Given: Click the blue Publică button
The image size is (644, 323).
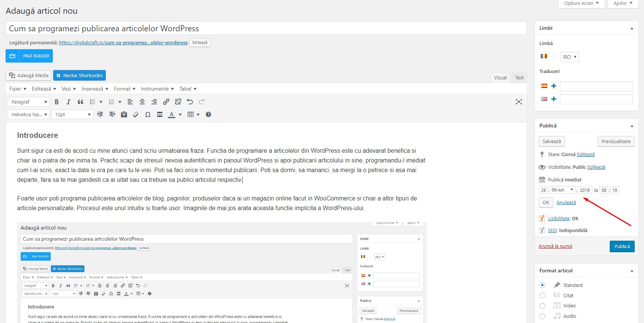Looking at the screenshot, I should tap(622, 246).
